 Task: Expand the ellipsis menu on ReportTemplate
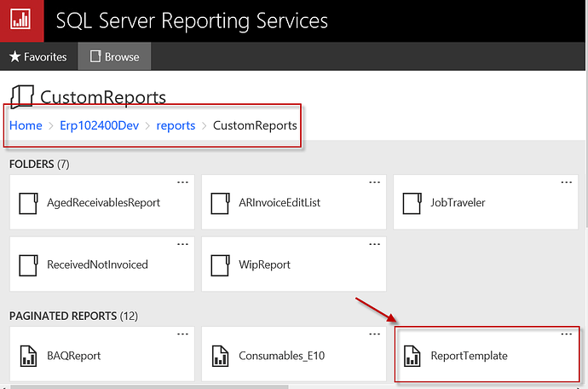[567, 334]
